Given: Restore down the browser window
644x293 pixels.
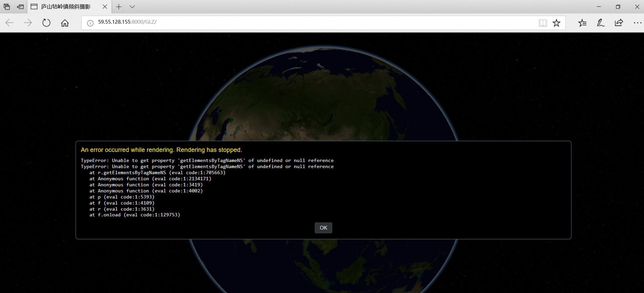Looking at the screenshot, I should click(618, 7).
